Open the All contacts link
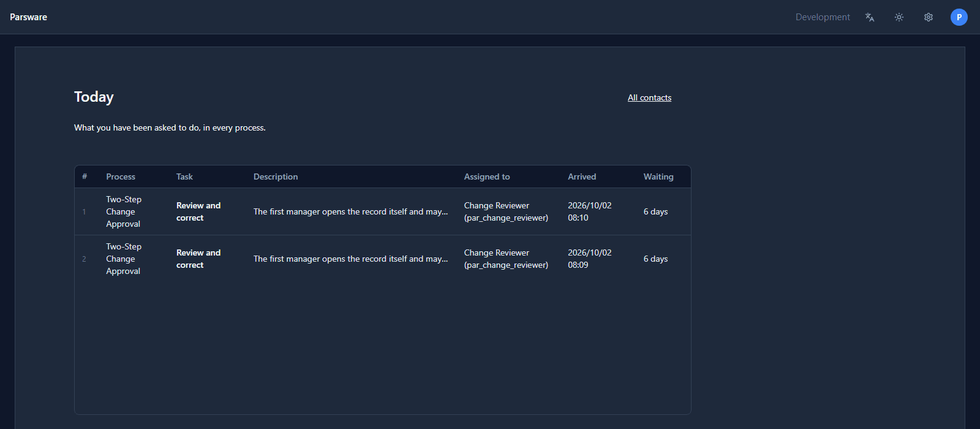The image size is (980, 429). pos(649,97)
